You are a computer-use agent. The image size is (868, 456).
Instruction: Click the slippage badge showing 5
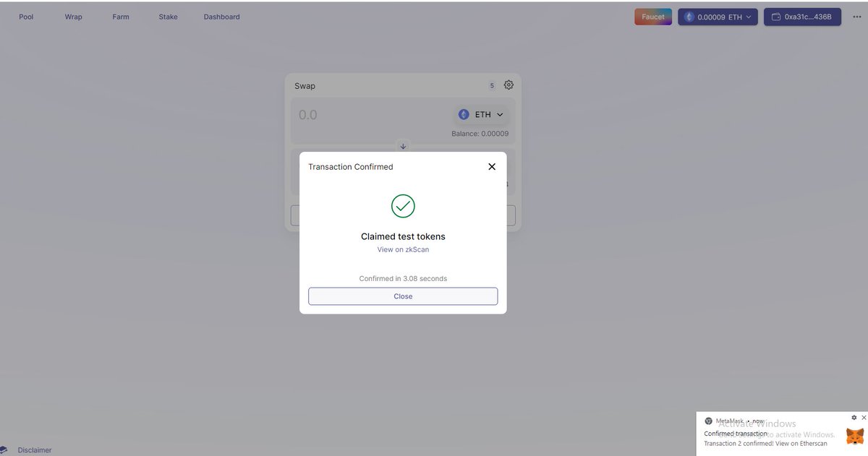point(492,85)
